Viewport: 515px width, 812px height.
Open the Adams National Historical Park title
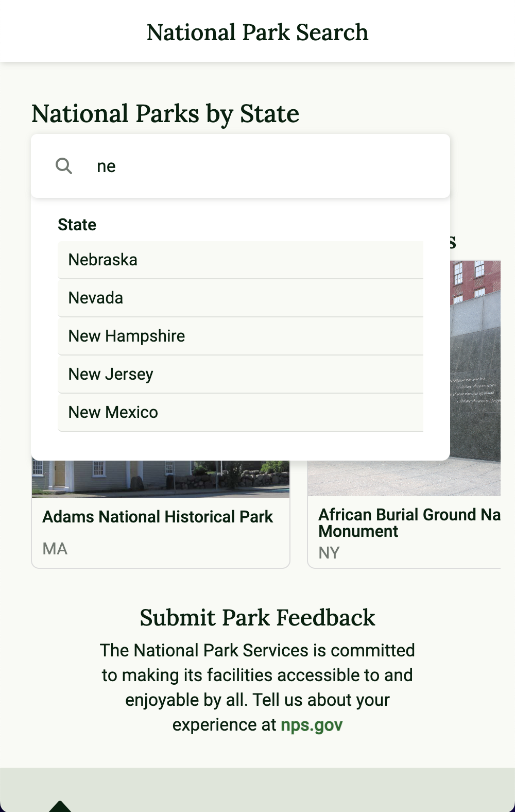(158, 517)
